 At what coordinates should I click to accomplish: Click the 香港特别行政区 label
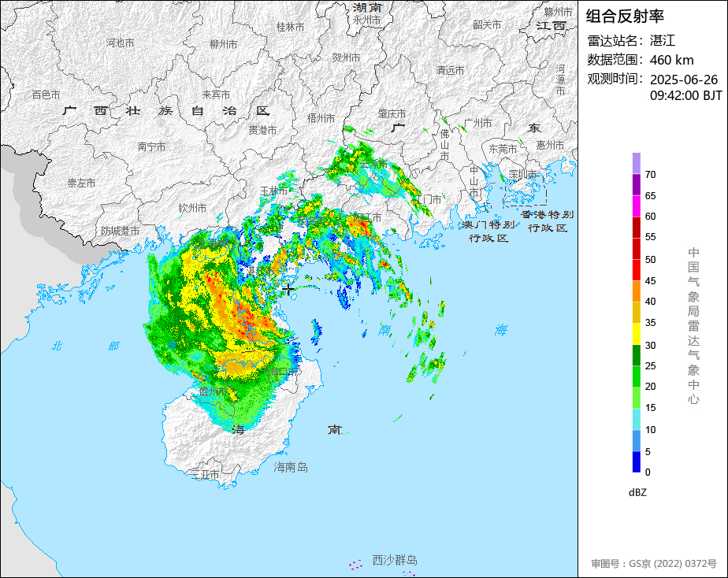(x=547, y=220)
